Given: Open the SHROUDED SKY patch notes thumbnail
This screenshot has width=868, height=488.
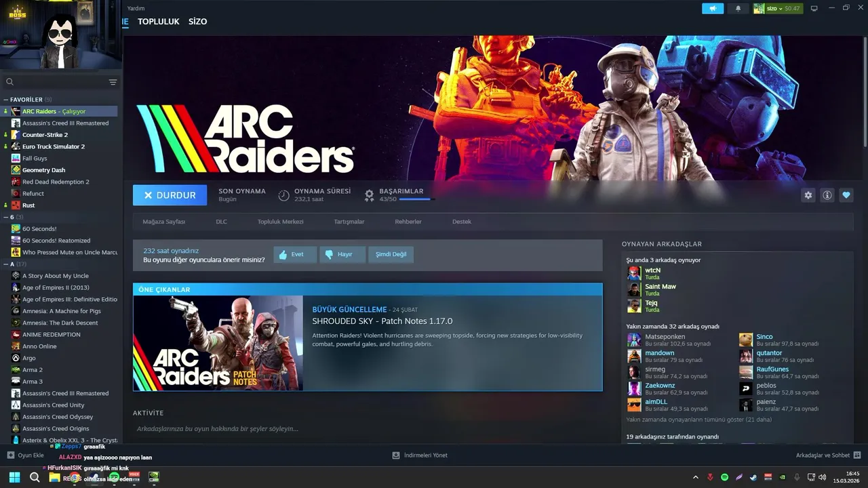Looking at the screenshot, I should [x=218, y=343].
